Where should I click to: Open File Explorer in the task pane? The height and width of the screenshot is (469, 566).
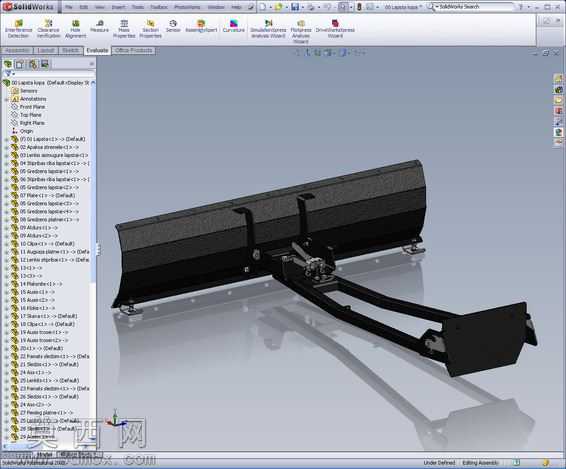pyautogui.click(x=558, y=100)
